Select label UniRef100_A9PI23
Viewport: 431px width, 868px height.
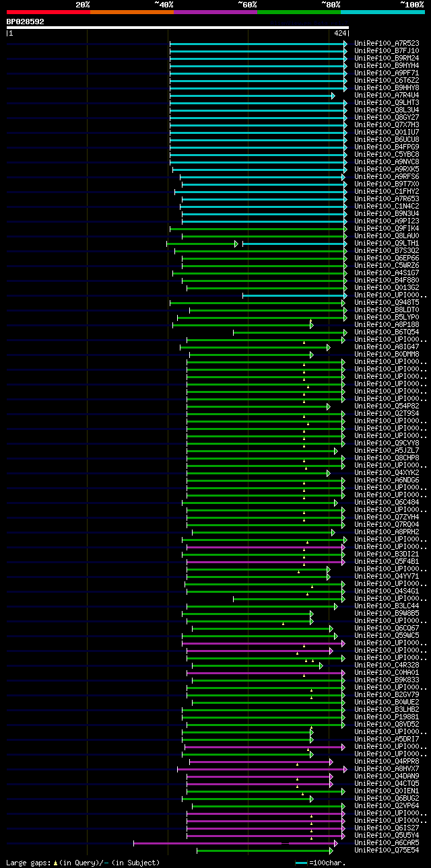(387, 221)
